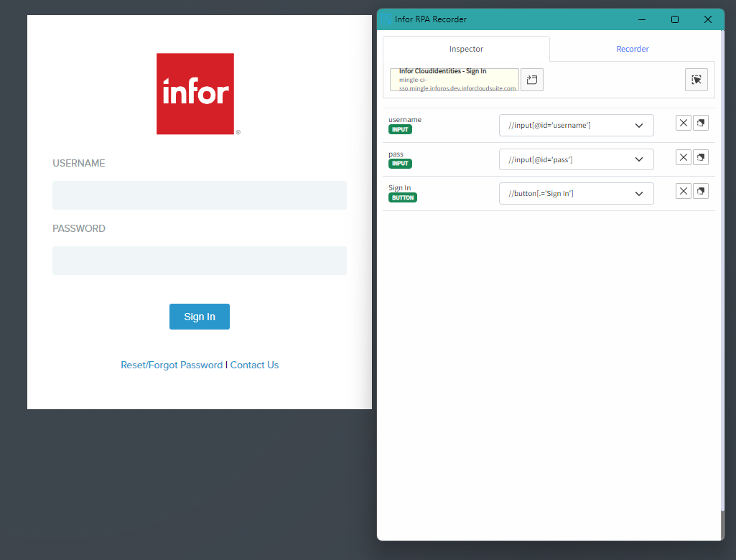Screen dimensions: 736x560
Task: Open the //input[@id='pass'] selector dropdown
Action: pos(639,159)
